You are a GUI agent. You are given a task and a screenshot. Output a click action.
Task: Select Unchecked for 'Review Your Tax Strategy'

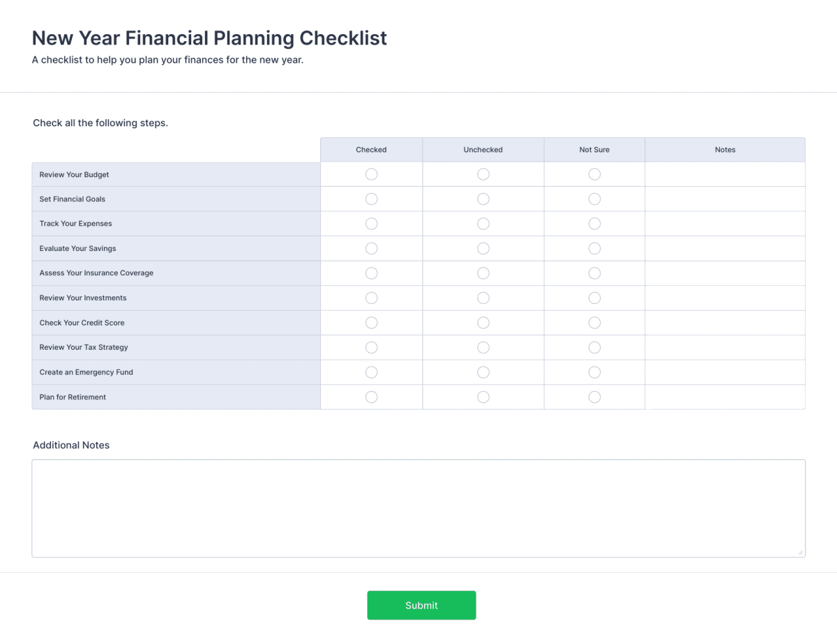coord(483,347)
